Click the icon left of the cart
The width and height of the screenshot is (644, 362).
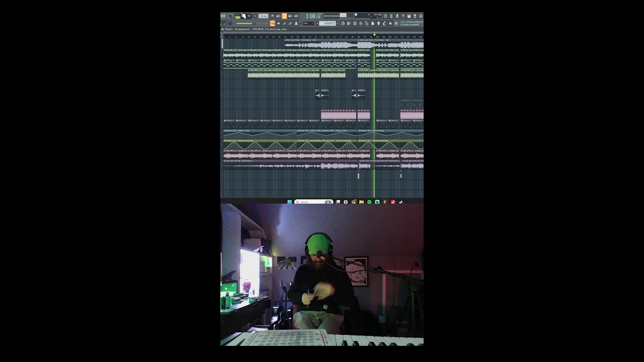click(390, 23)
